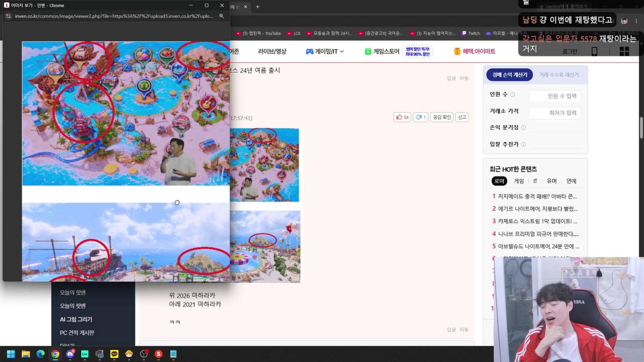Image resolution: width=644 pixels, height=362 pixels.
Task: Switch to the 거래 수수료 계산기 tab
Action: coord(559,75)
